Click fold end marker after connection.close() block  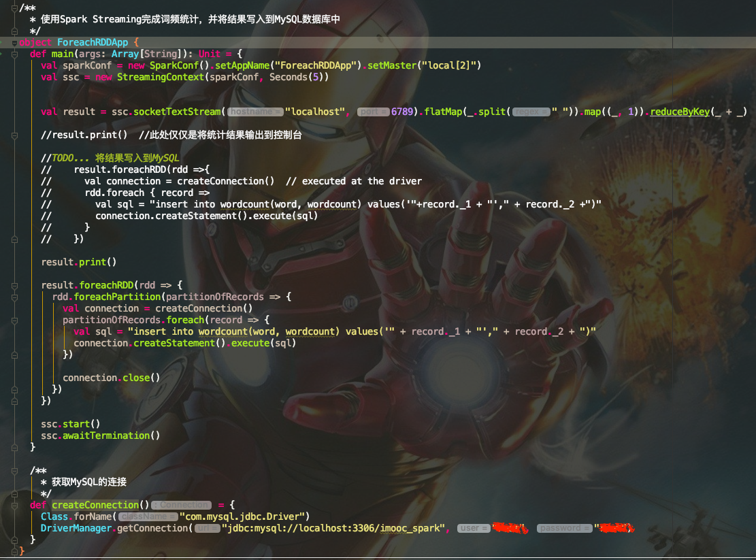pyautogui.click(x=14, y=390)
